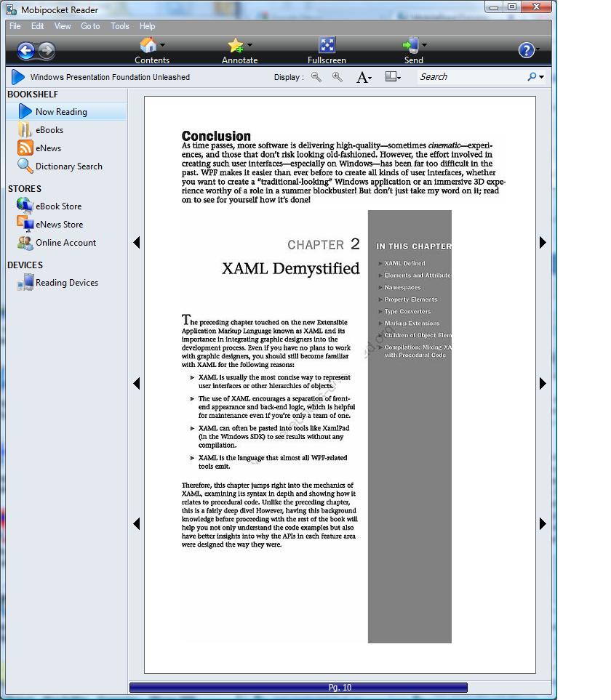Turn to next page with bottom right arrow
Viewport: 611px width, 700px height.
[x=543, y=523]
